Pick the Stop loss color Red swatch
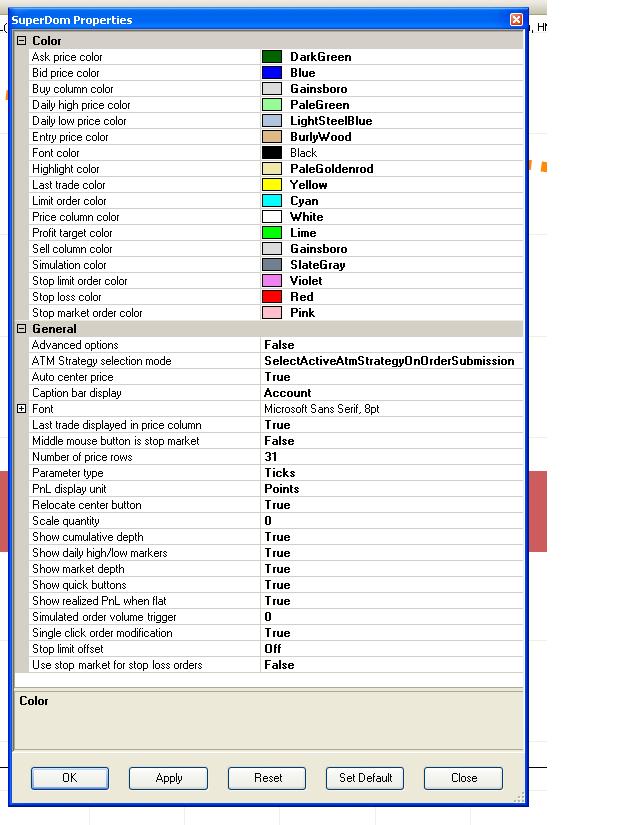 [x=272, y=297]
